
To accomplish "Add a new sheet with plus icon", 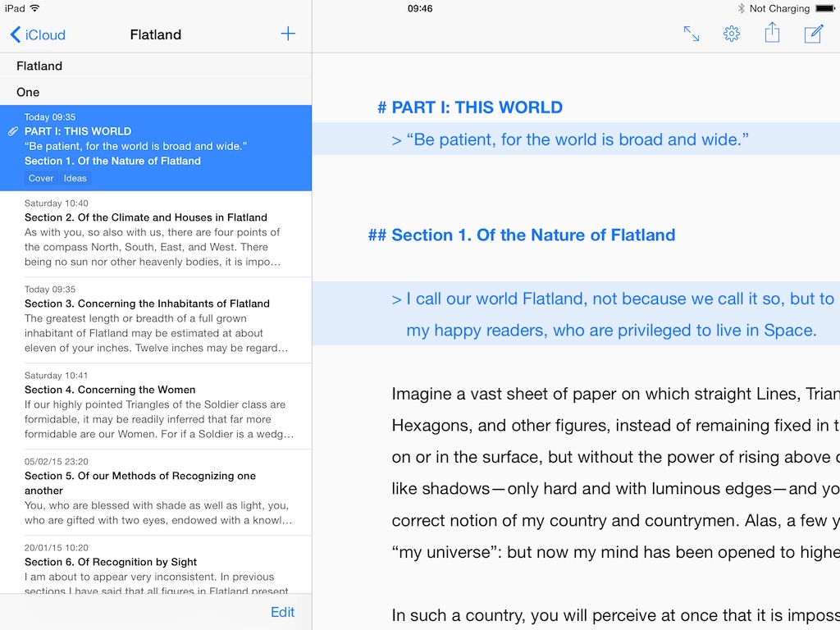I will tap(288, 34).
